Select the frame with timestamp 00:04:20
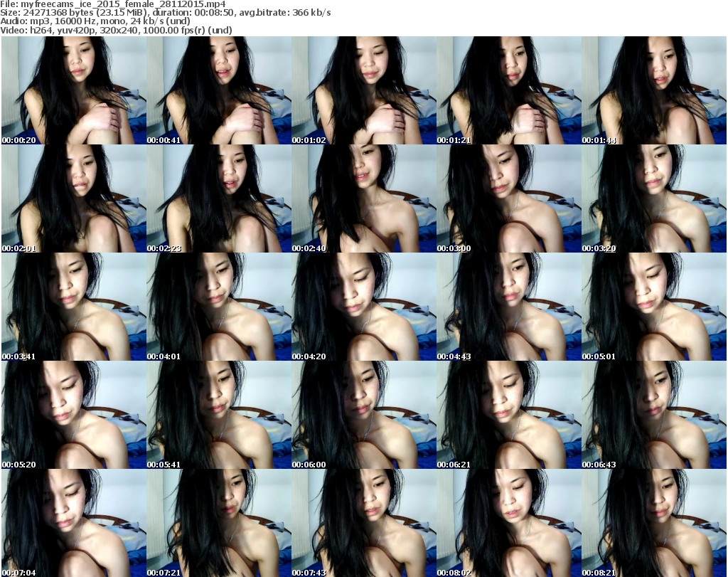 pos(364,307)
